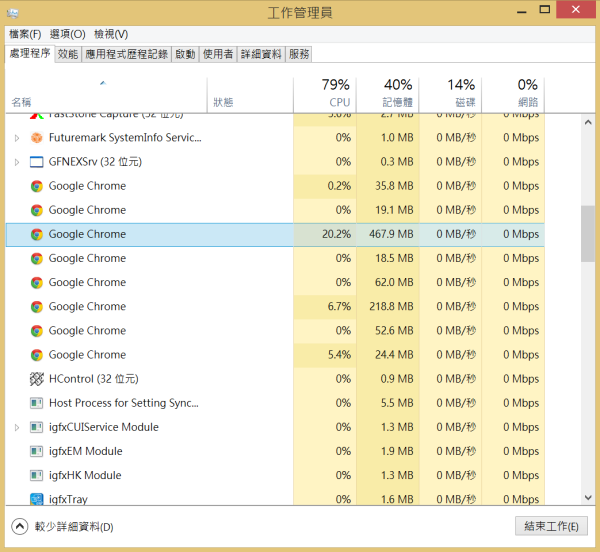Switch to the 應用程式歷程記錄 tab

(x=126, y=54)
